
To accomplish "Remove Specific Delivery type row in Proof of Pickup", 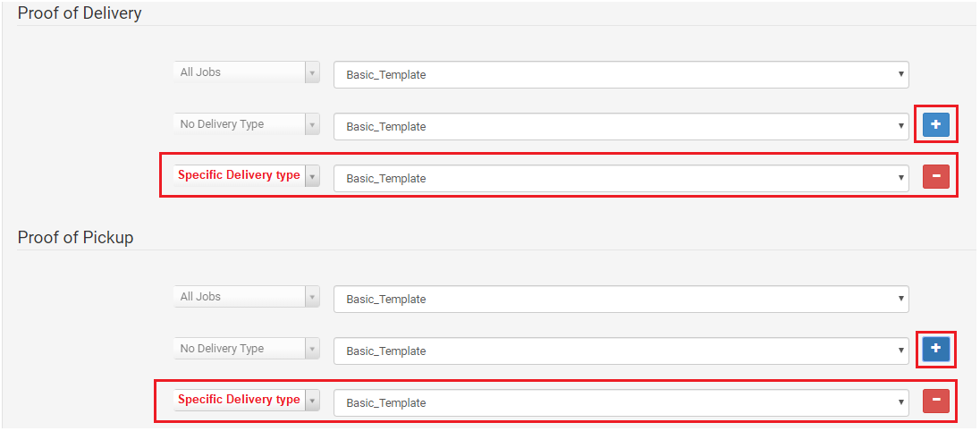I will coord(935,401).
